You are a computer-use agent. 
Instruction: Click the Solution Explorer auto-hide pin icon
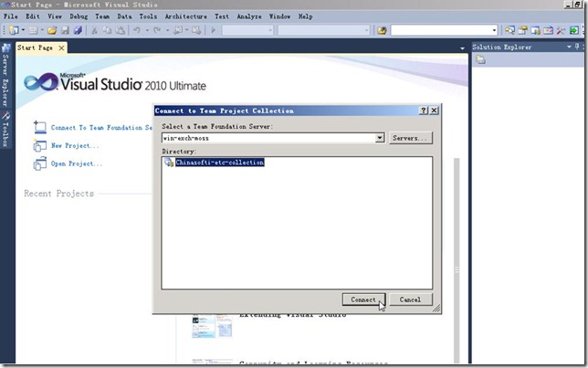(577, 47)
